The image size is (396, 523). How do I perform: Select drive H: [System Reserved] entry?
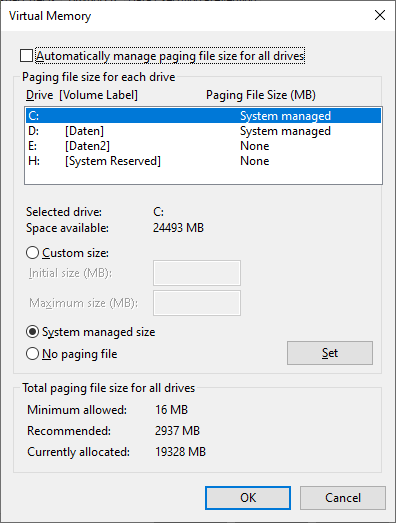point(203,161)
